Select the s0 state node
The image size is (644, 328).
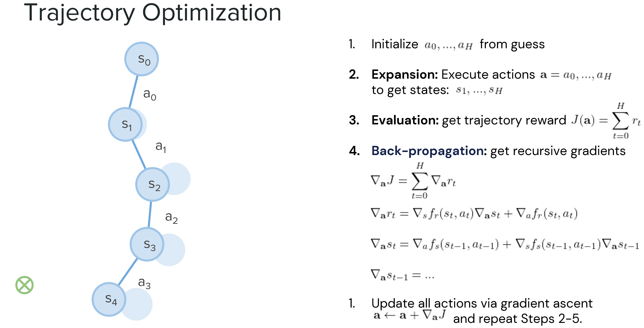click(142, 59)
